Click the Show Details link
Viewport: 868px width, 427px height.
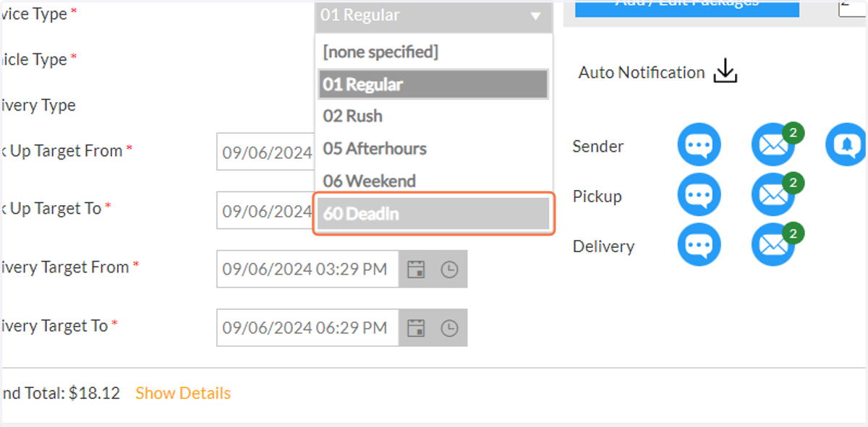point(183,393)
